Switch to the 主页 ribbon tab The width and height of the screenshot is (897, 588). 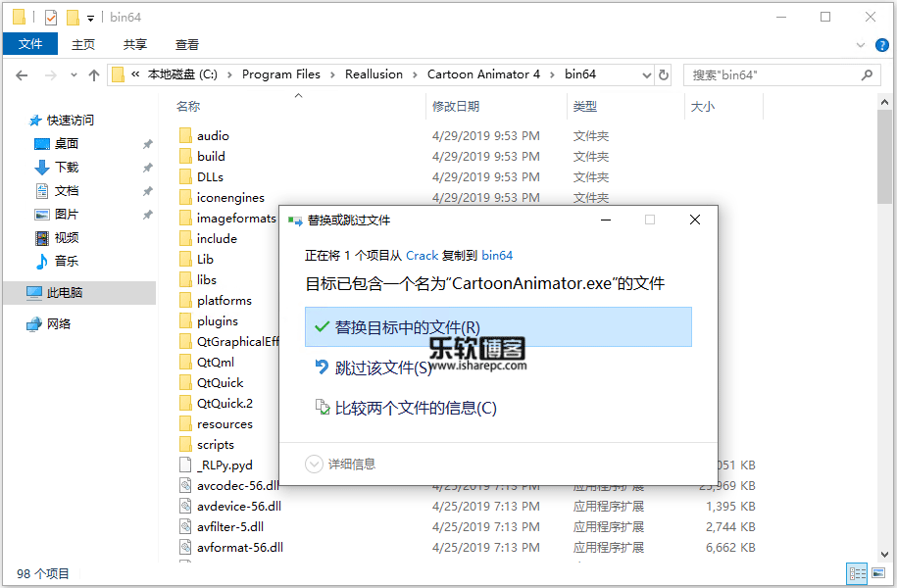click(83, 45)
